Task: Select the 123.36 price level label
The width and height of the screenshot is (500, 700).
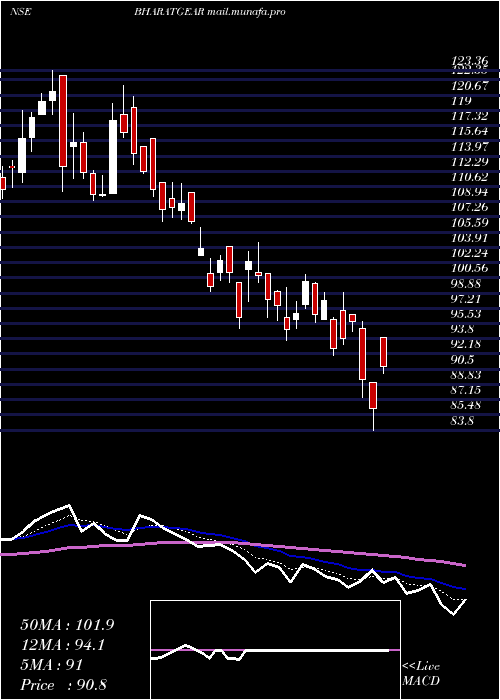Action: coord(468,62)
